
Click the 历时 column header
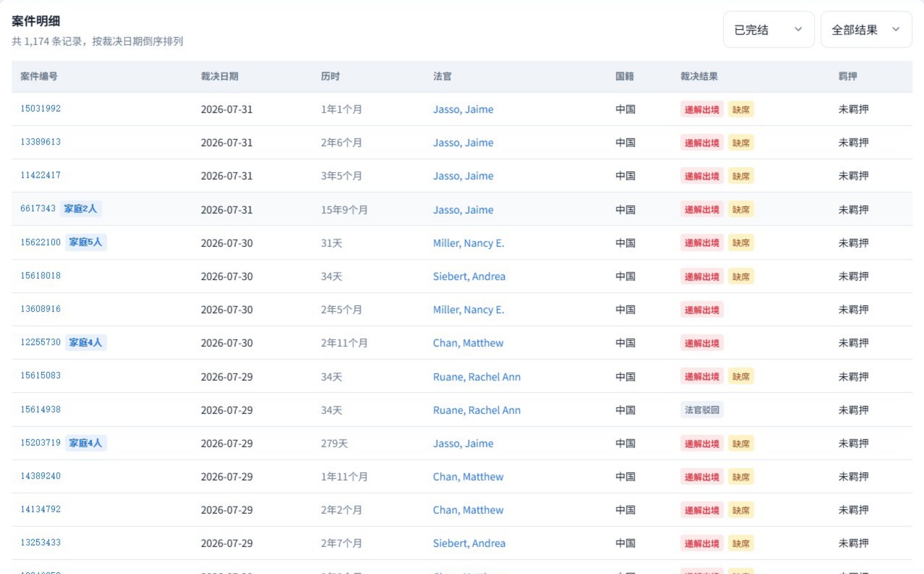[x=330, y=76]
